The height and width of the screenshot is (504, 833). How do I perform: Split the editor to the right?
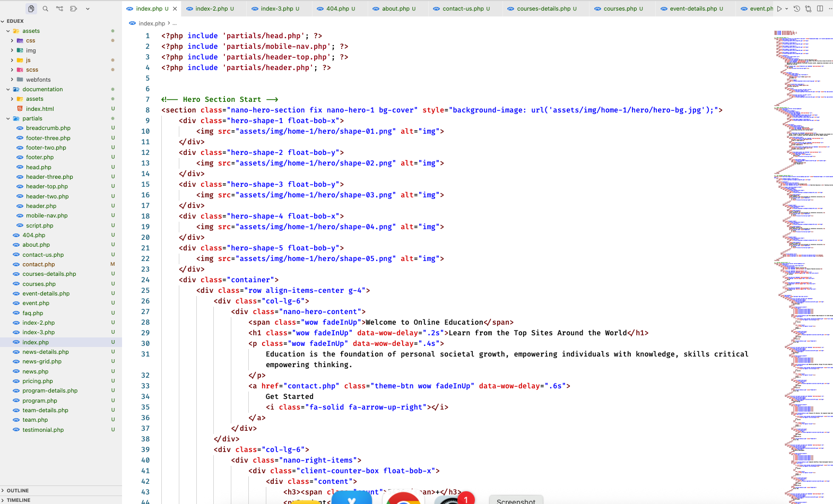[x=820, y=8]
